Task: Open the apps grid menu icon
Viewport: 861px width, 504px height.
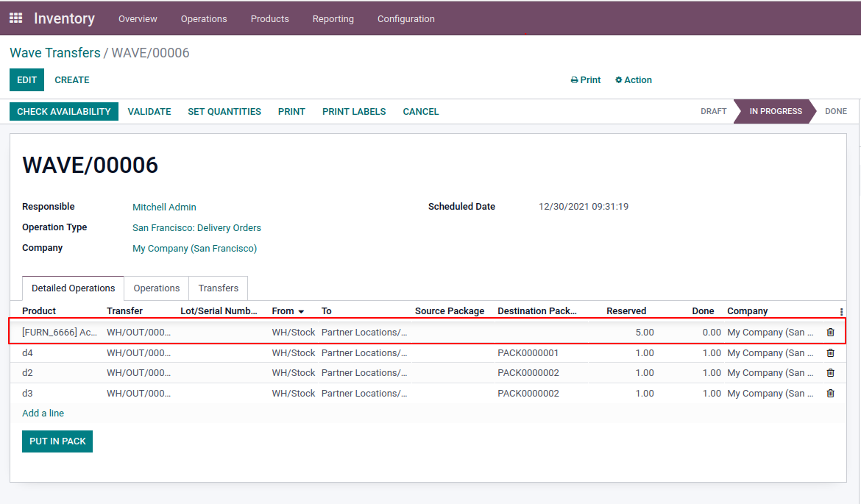Action: coord(16,18)
